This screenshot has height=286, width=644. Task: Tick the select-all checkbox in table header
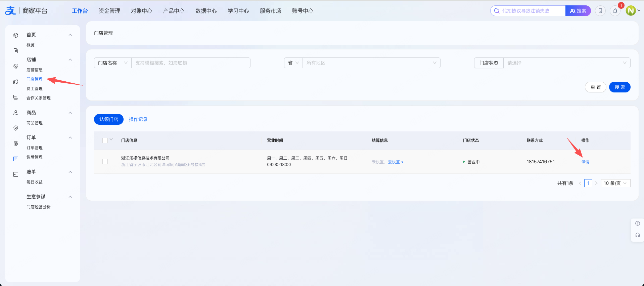tap(105, 140)
